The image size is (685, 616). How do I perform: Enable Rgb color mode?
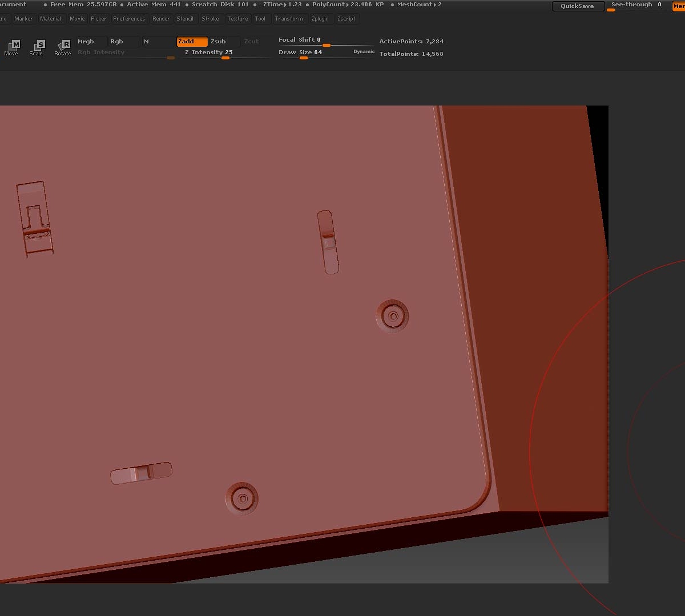click(124, 42)
